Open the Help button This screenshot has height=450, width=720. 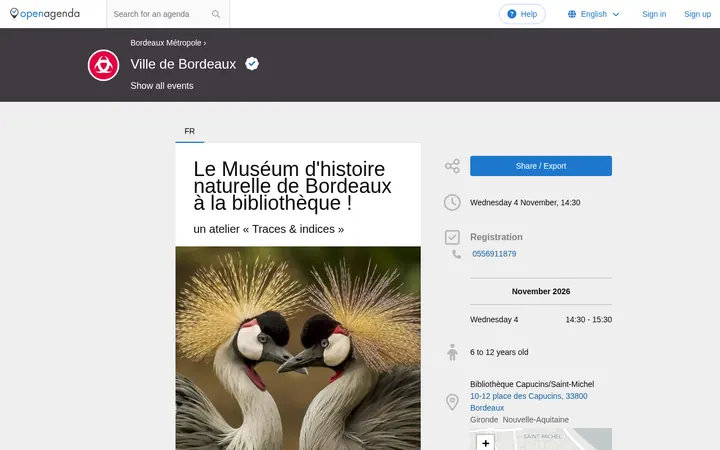pos(522,14)
